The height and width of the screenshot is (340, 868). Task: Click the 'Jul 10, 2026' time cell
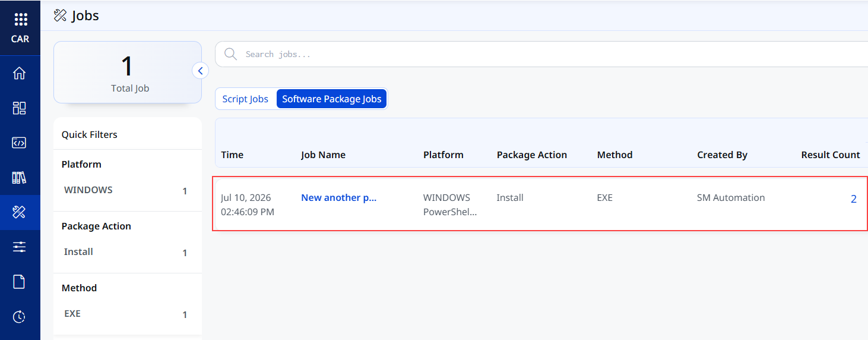point(247,204)
